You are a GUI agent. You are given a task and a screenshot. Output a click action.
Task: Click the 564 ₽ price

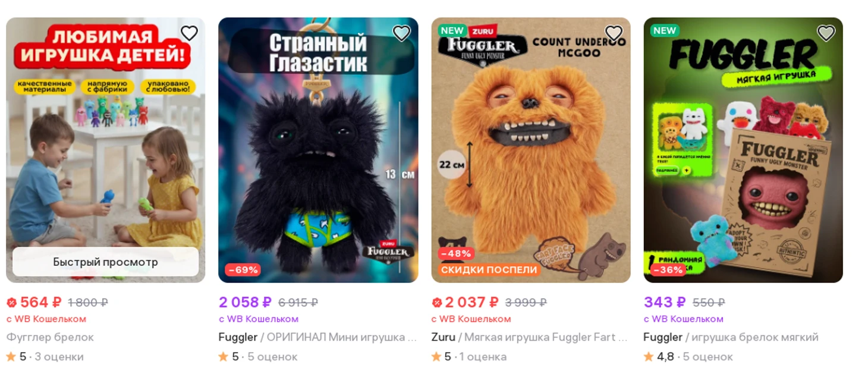click(34, 302)
